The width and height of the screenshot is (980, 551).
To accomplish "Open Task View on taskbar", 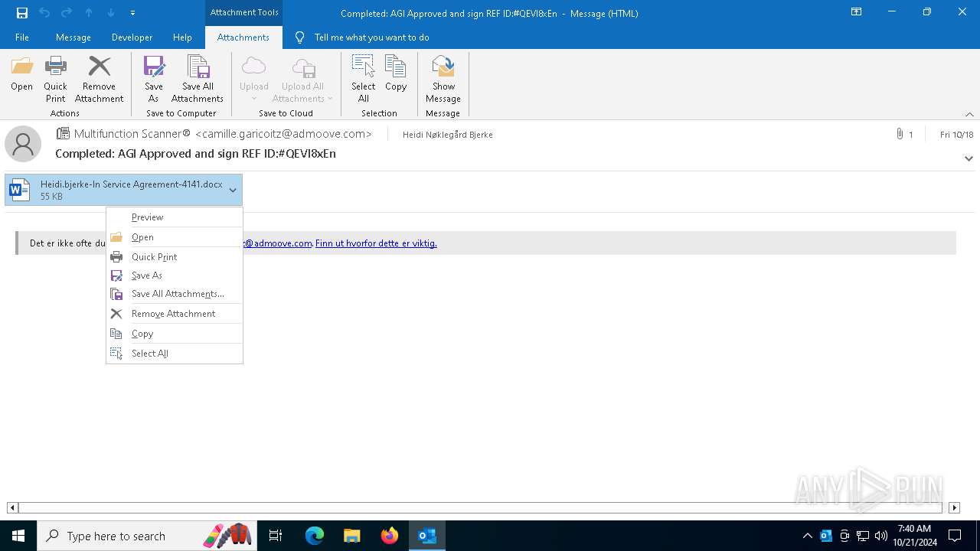I will [x=276, y=536].
